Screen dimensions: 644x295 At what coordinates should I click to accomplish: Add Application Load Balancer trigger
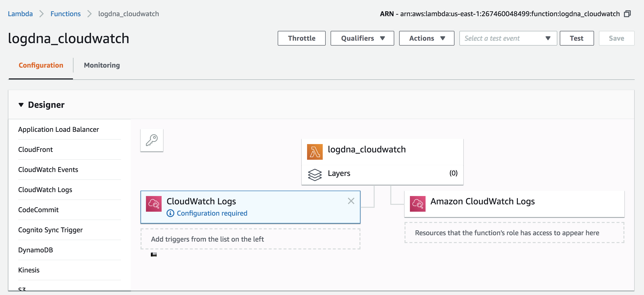tap(59, 129)
